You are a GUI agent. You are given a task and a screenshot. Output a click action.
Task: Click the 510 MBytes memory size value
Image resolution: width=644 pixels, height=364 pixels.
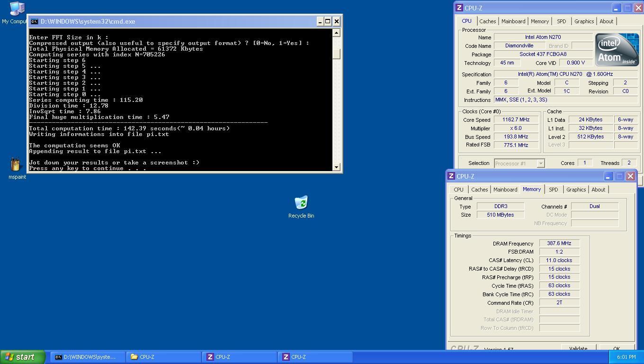click(501, 215)
